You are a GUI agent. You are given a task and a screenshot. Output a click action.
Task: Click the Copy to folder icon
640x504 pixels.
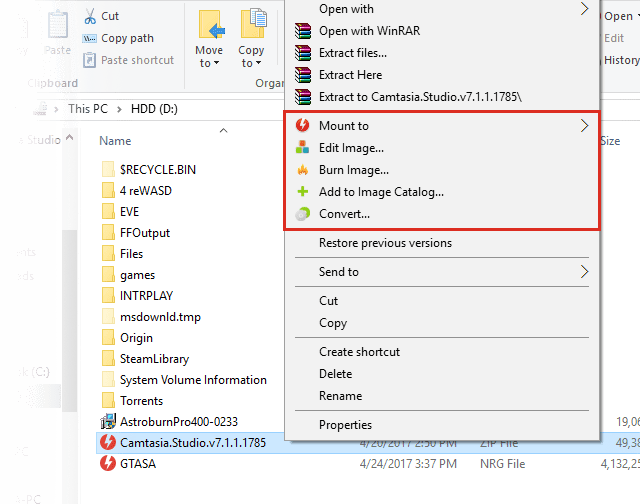pyautogui.click(x=253, y=24)
